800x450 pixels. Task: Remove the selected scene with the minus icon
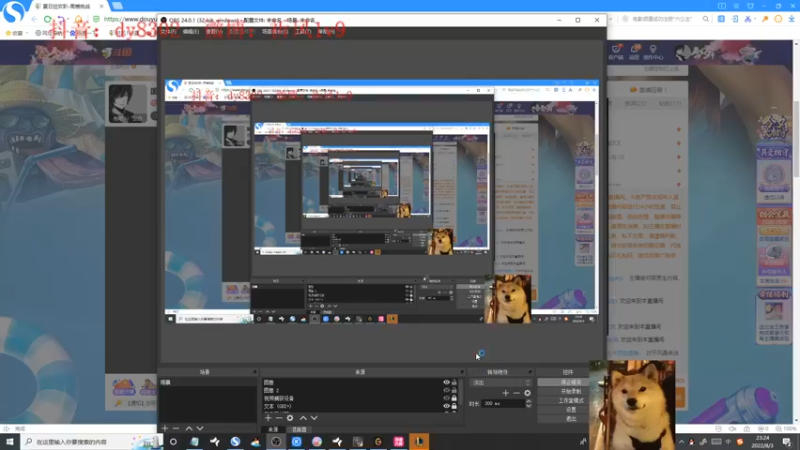tap(176, 428)
